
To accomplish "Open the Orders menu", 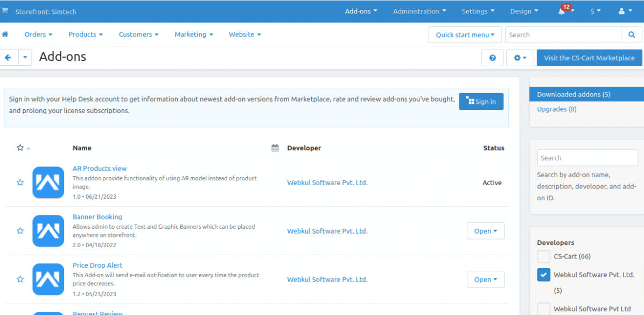I will tap(38, 34).
